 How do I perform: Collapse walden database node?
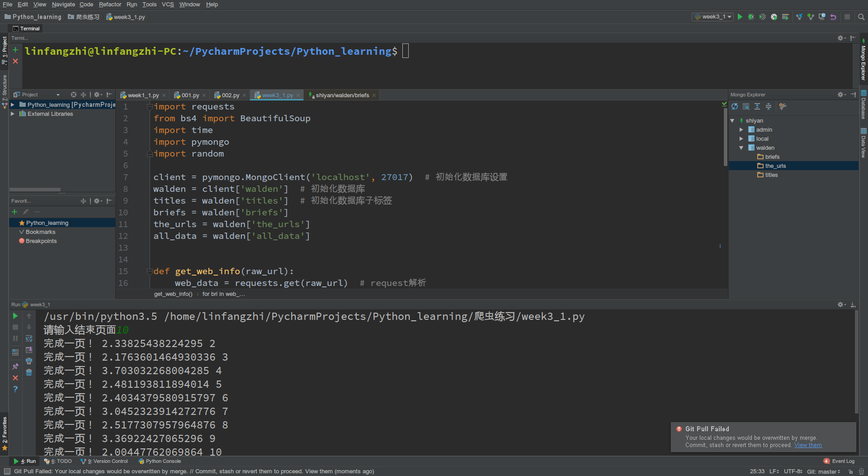click(x=741, y=148)
